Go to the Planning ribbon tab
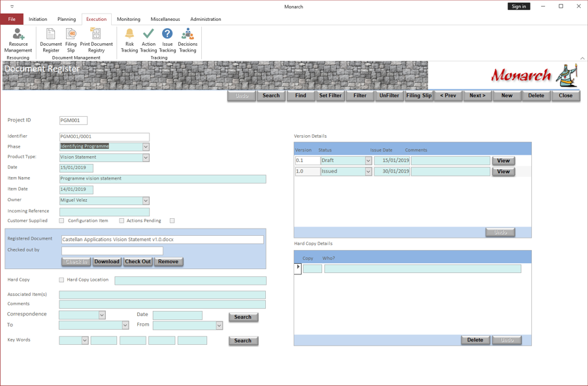The height and width of the screenshot is (386, 588). [67, 19]
